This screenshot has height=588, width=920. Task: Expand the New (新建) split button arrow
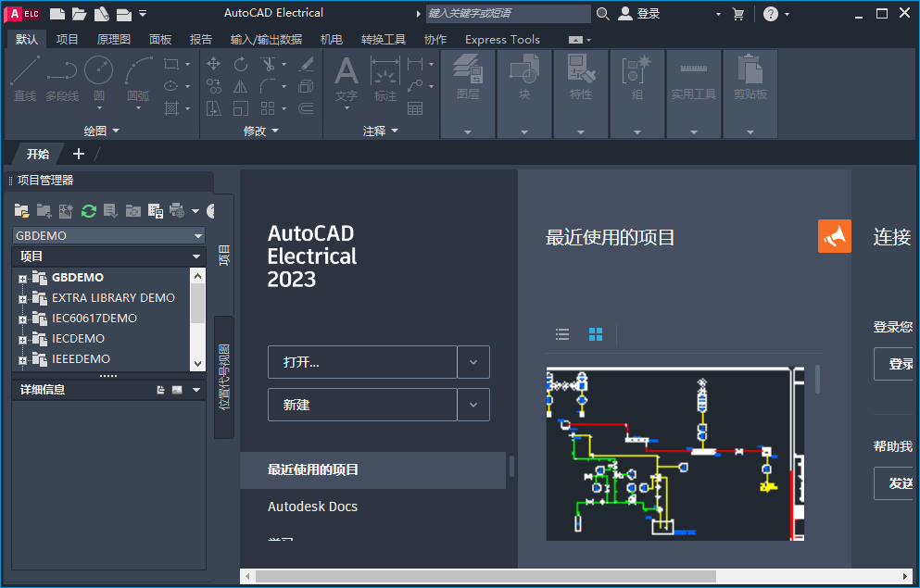pos(473,405)
